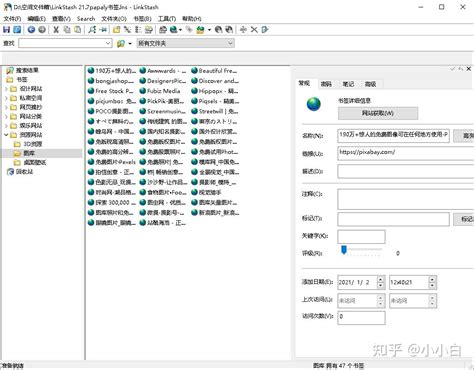Click the Paste clipboard icon
Viewport: 474px width, 370px height.
(78, 30)
